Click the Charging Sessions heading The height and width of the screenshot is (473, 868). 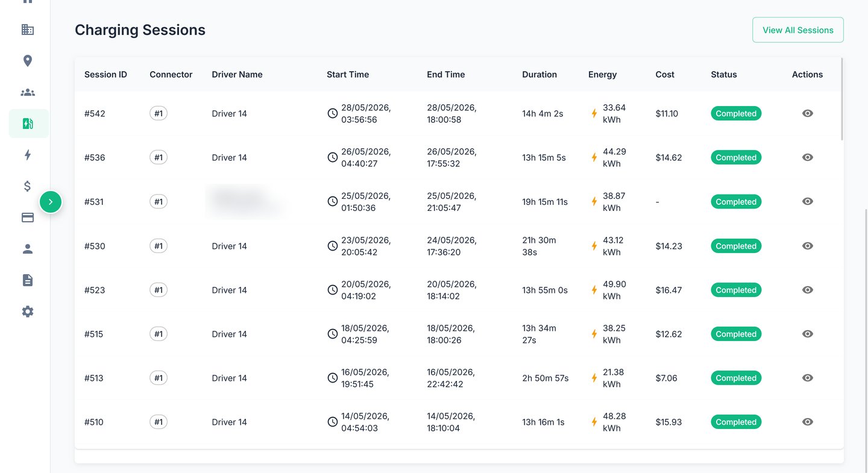[140, 30]
